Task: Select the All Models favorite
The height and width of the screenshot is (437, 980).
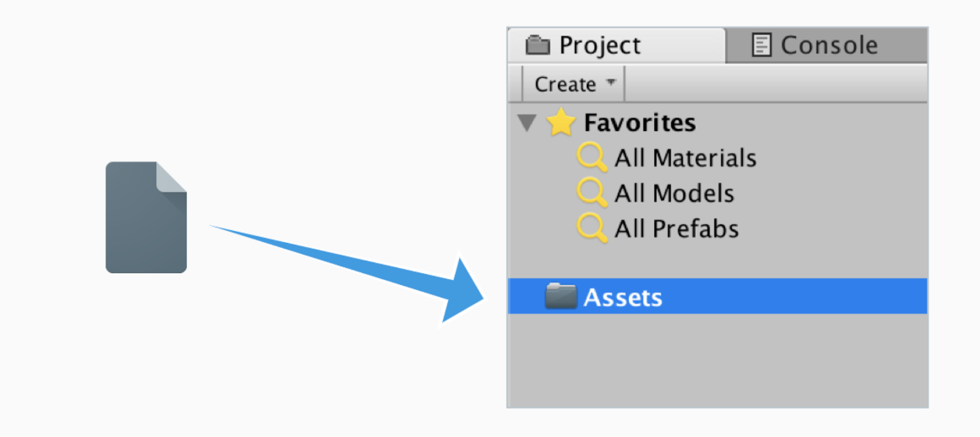Action: (674, 193)
